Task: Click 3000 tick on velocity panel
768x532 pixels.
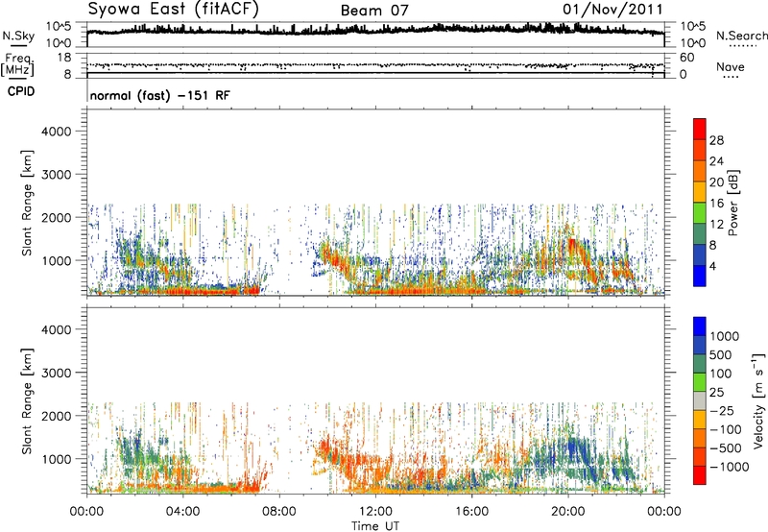Action: point(56,373)
